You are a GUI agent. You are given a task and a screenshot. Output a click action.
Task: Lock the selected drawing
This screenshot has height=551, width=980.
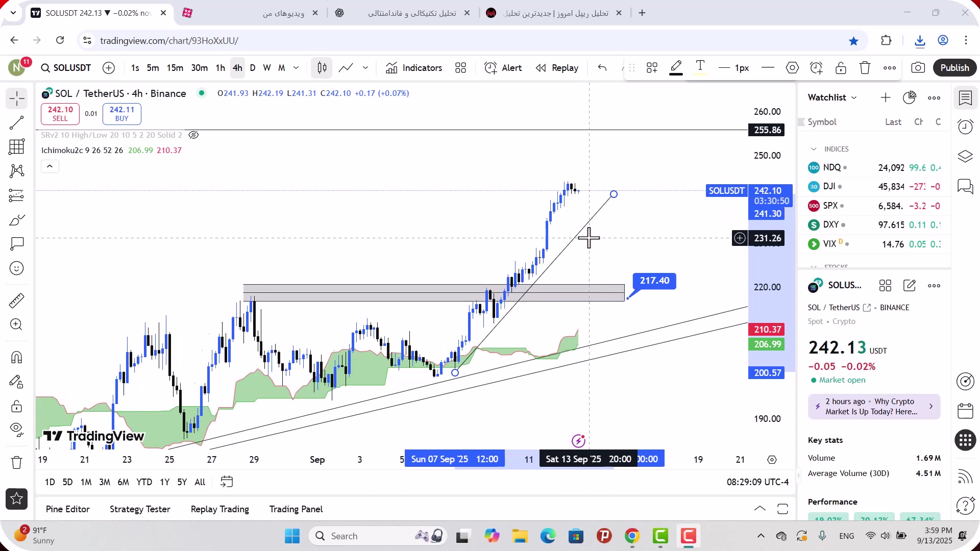tap(841, 67)
